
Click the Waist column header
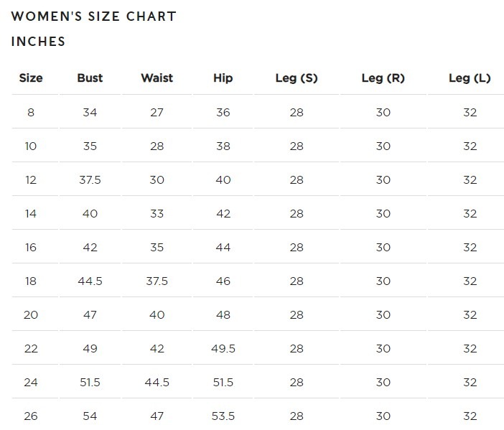tap(157, 78)
